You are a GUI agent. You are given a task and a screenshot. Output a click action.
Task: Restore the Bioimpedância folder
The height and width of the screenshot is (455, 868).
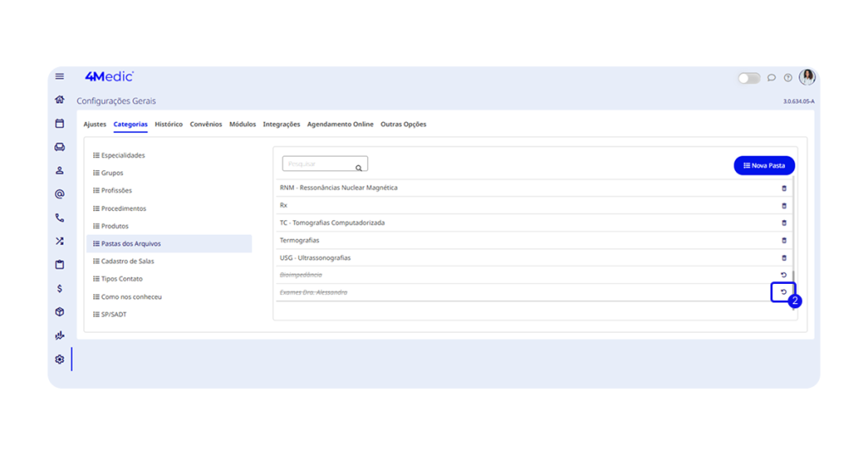click(x=783, y=275)
